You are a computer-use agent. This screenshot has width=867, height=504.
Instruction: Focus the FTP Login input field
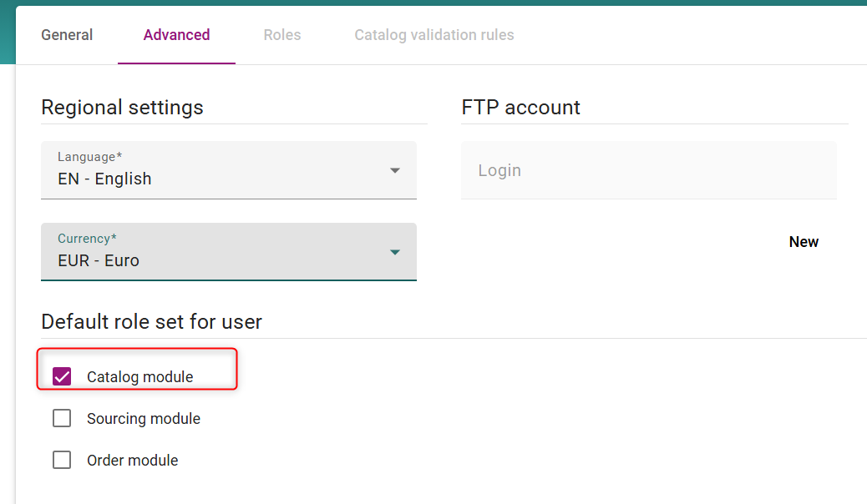[648, 170]
